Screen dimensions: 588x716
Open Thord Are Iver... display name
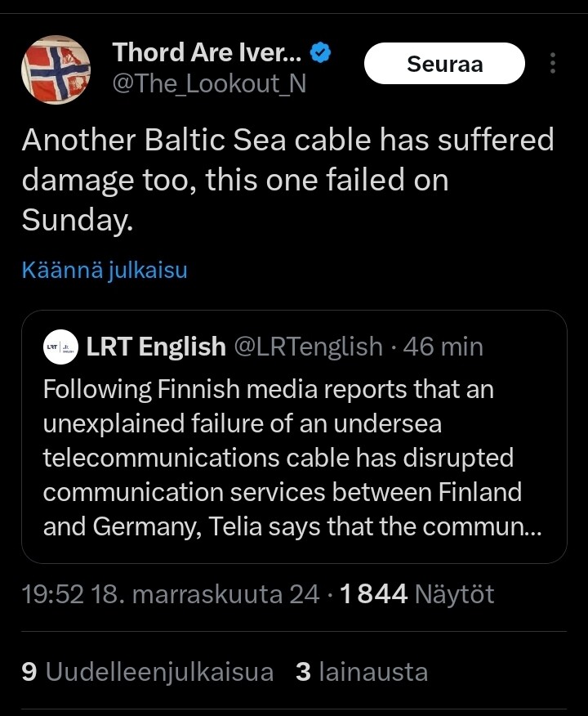pyautogui.click(x=207, y=53)
